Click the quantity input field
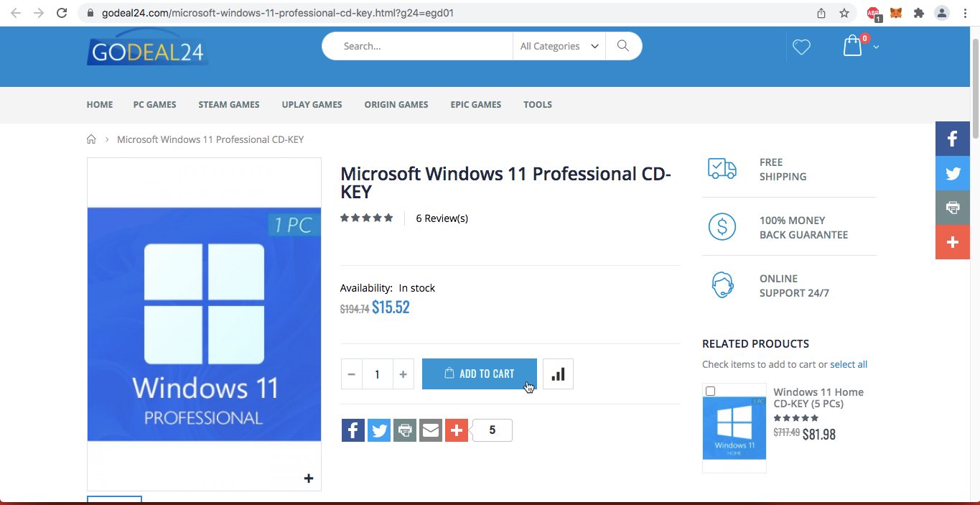Screen dimensions: 980x505 [x=377, y=374]
